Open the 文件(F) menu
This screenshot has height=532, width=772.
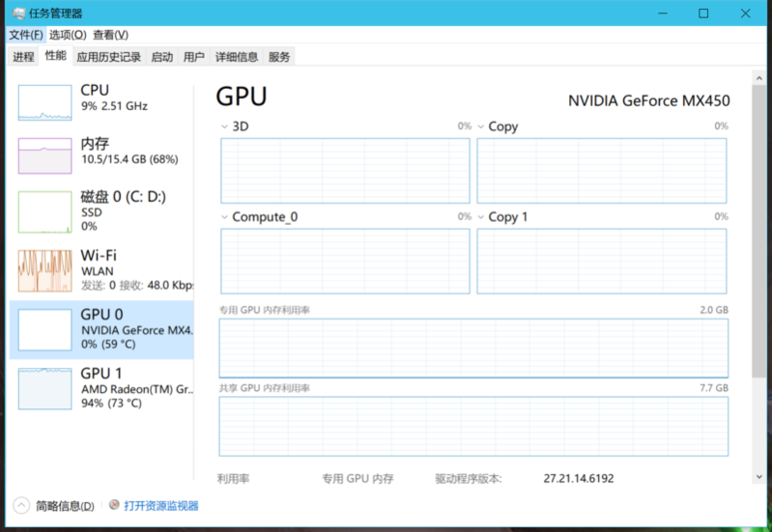click(x=26, y=35)
